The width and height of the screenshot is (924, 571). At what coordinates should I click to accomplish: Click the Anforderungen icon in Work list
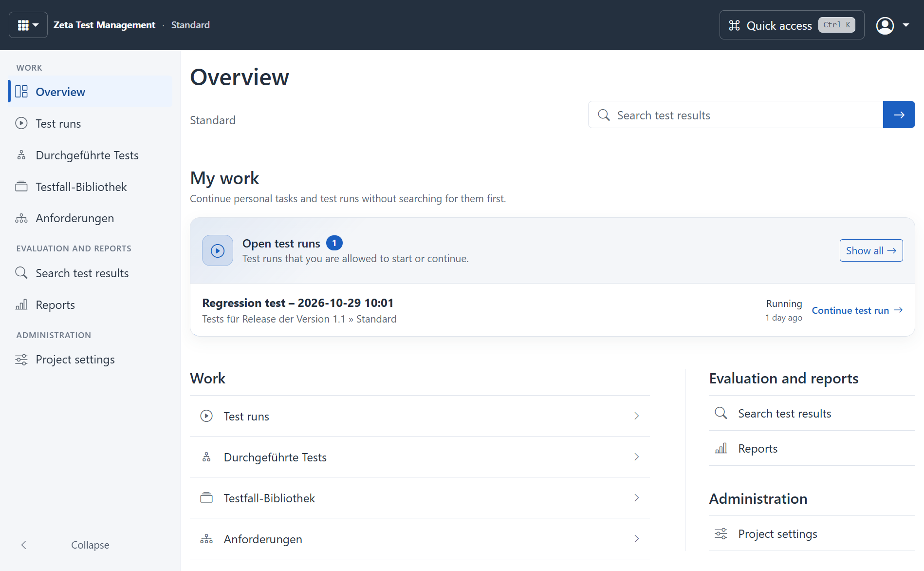point(206,539)
